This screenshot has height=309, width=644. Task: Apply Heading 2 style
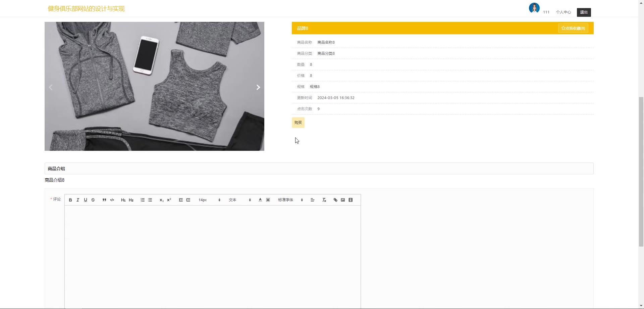[131, 200]
